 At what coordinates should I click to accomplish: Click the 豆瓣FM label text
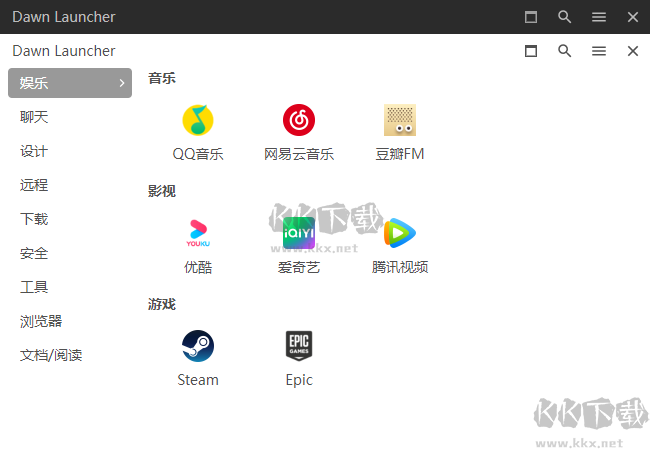coord(400,154)
